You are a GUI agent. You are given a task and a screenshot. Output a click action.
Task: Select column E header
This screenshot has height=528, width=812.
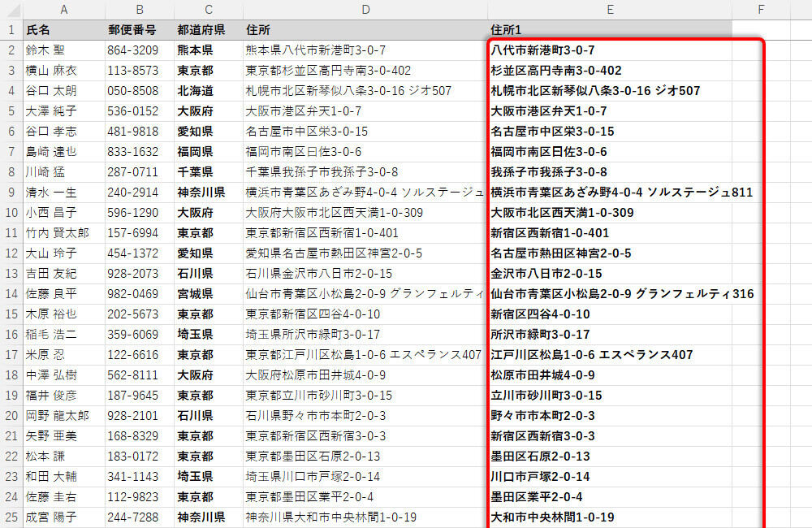click(x=609, y=9)
